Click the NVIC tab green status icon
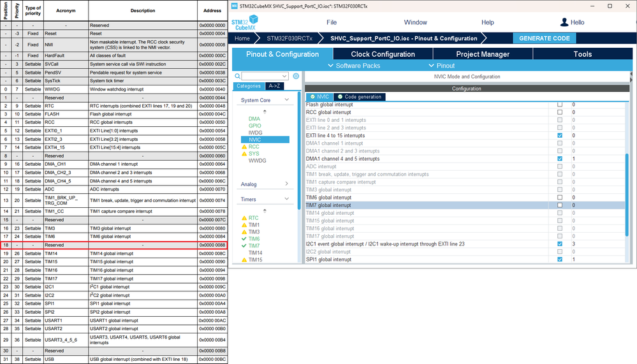Viewport: 637px width, 364px height. point(312,97)
